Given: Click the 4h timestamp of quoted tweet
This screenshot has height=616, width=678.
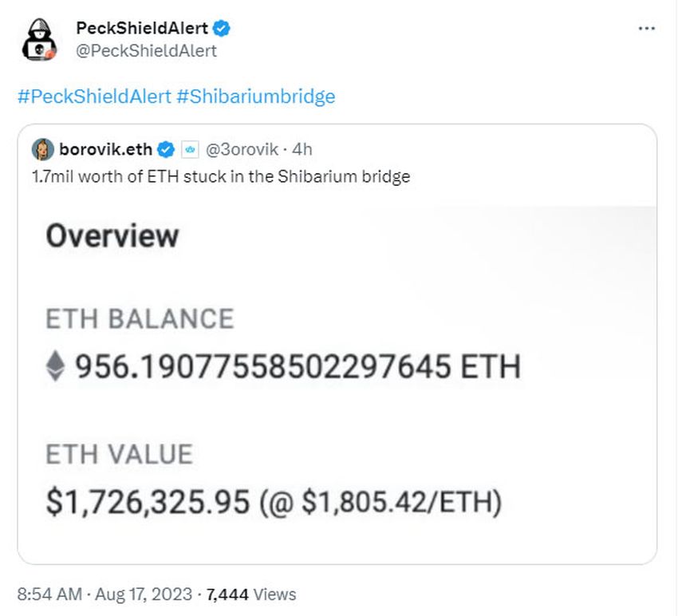Looking at the screenshot, I should tap(302, 149).
